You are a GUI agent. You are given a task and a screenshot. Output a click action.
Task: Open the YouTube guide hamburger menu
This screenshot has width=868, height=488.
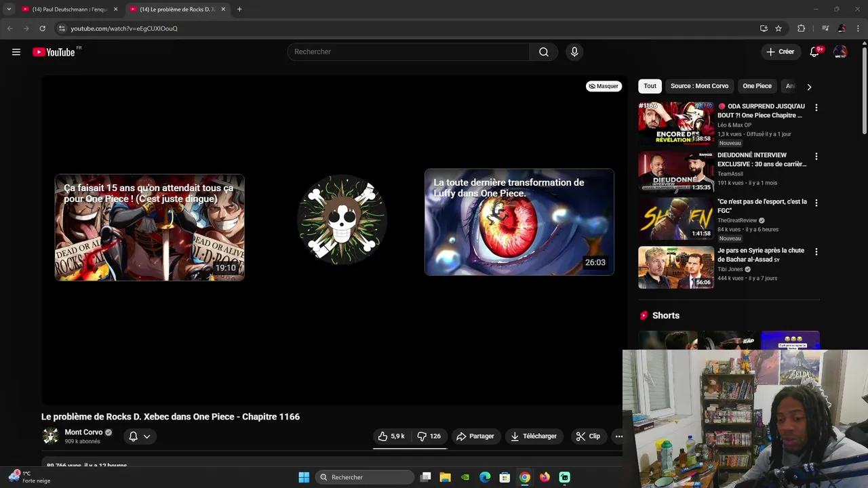tap(16, 52)
